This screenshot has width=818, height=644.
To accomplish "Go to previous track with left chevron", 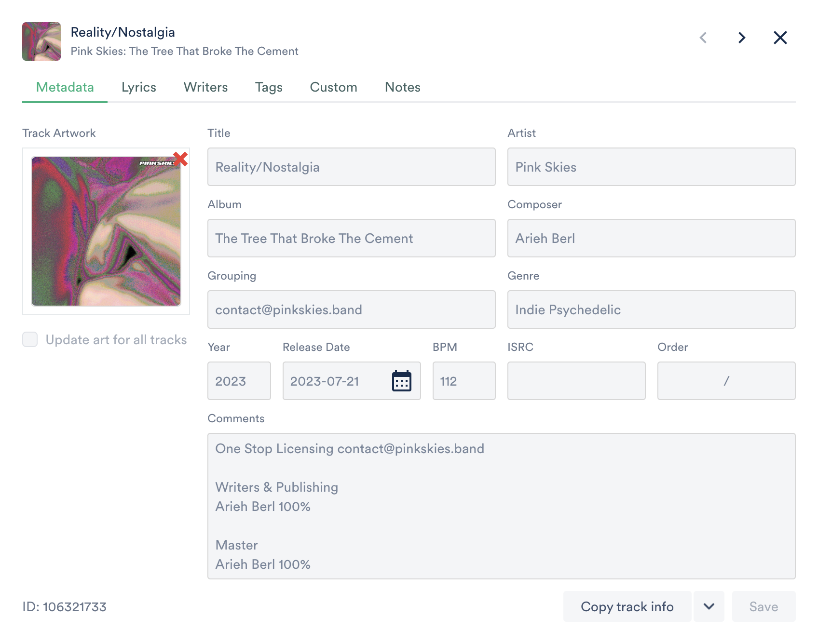I will tap(703, 38).
